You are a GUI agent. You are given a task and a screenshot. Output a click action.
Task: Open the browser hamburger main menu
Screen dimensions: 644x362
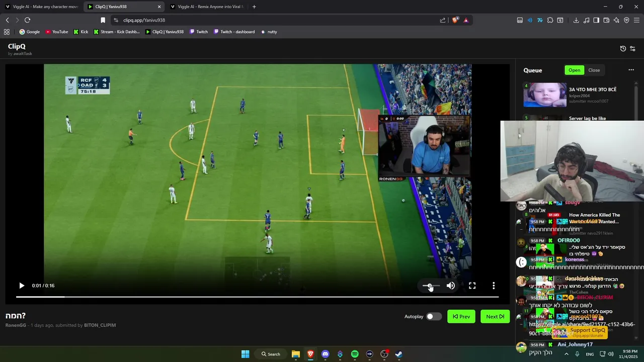637,20
